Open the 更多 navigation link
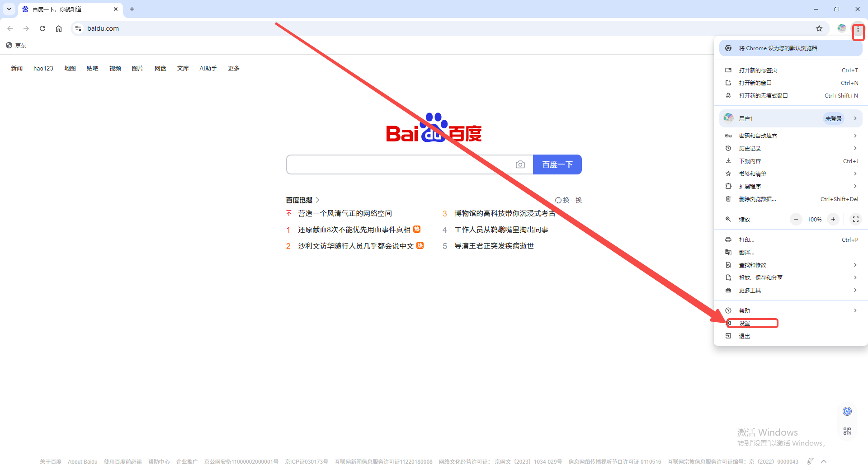Screen dimensions: 868x470 pos(234,68)
